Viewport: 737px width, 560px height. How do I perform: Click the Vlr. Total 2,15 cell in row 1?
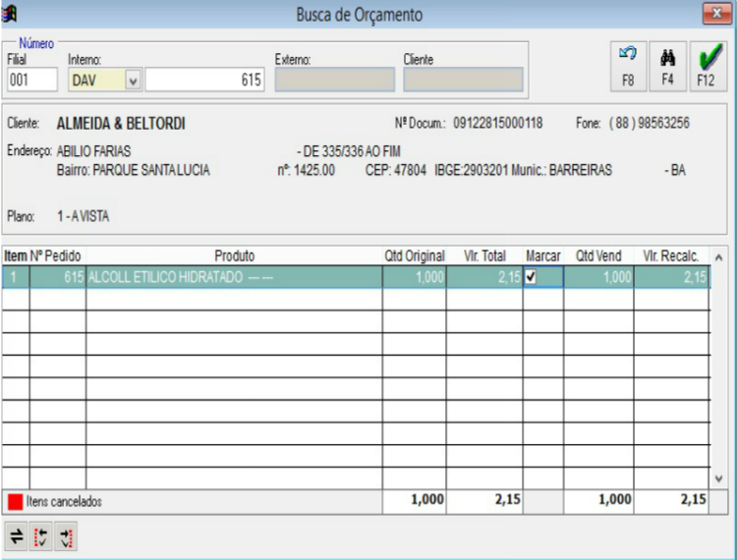[484, 277]
